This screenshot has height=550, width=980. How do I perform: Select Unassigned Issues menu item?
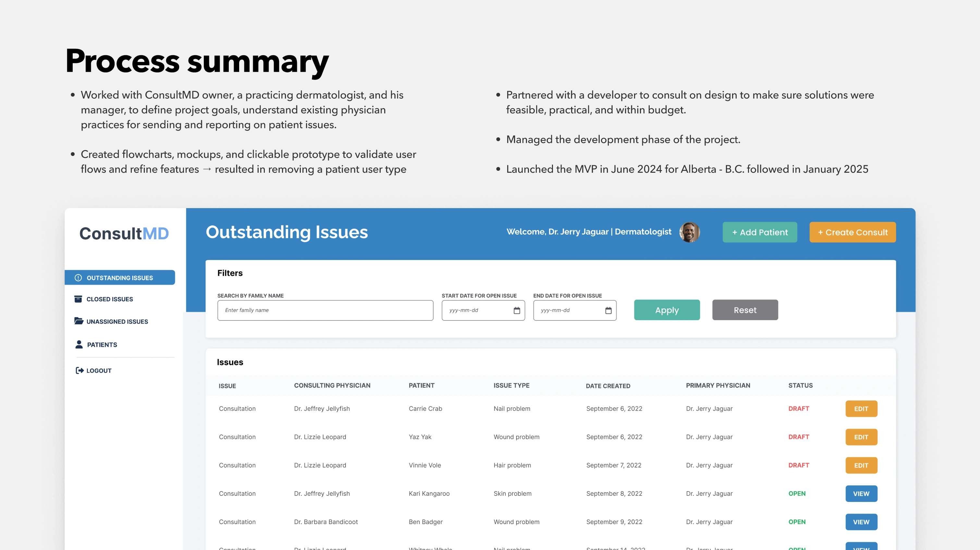[117, 322]
